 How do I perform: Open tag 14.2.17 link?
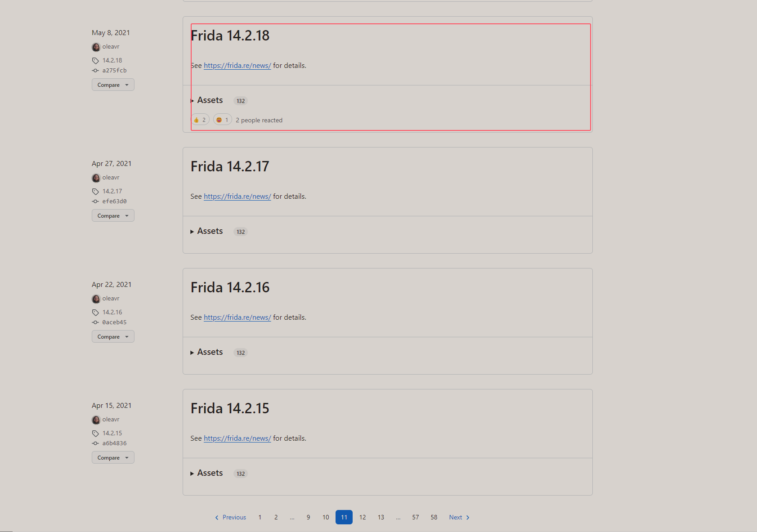(x=112, y=191)
